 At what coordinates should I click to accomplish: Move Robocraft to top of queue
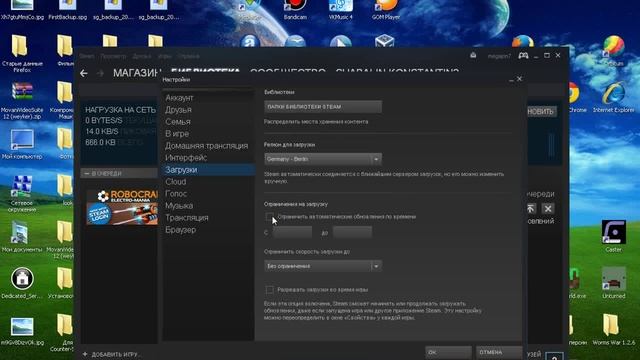pos(530,209)
